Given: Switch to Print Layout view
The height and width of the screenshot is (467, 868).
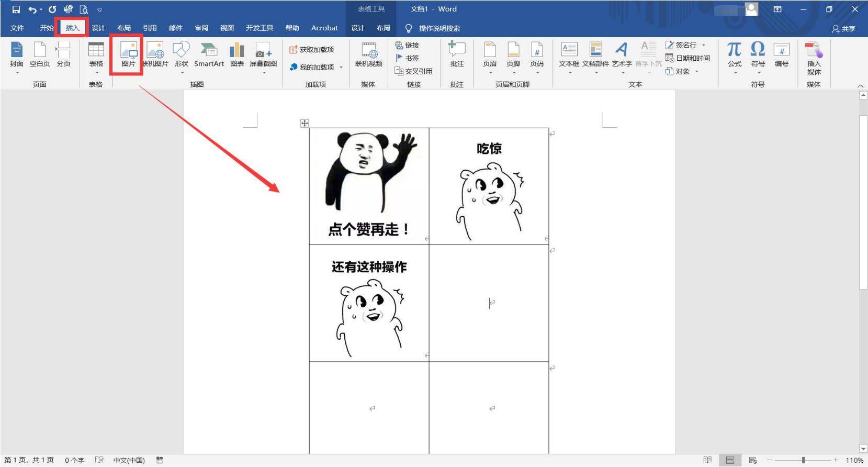Looking at the screenshot, I should click(730, 460).
